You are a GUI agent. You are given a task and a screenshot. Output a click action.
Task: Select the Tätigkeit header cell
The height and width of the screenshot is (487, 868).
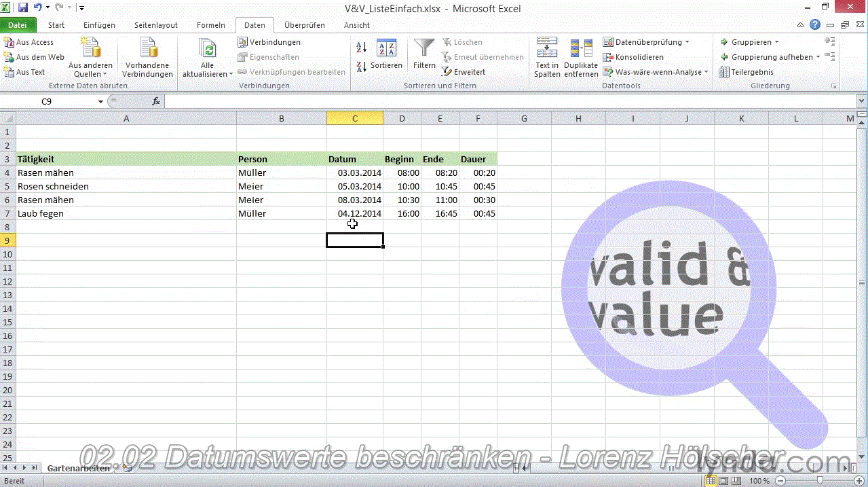click(x=126, y=159)
